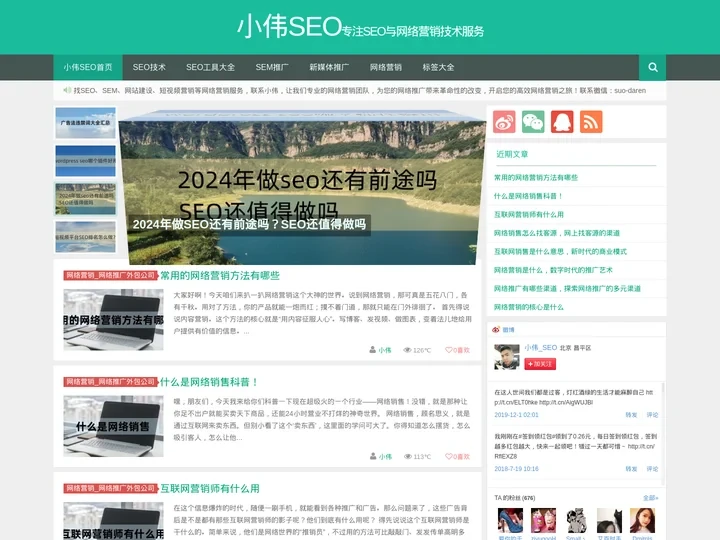Open the 小伟_SEO Weibo profile name
This screenshot has width=720, height=540.
[541, 348]
